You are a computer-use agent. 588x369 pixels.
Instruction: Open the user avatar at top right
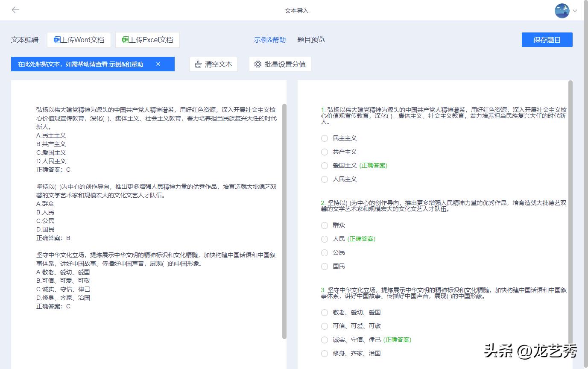(x=562, y=11)
